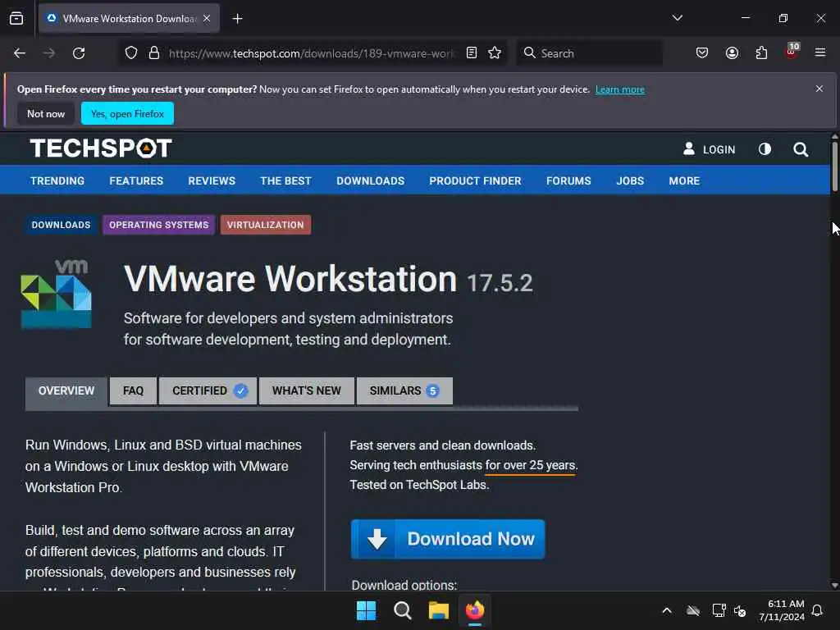Open the shield tracking protection icon
This screenshot has width=840, height=630.
click(x=131, y=52)
